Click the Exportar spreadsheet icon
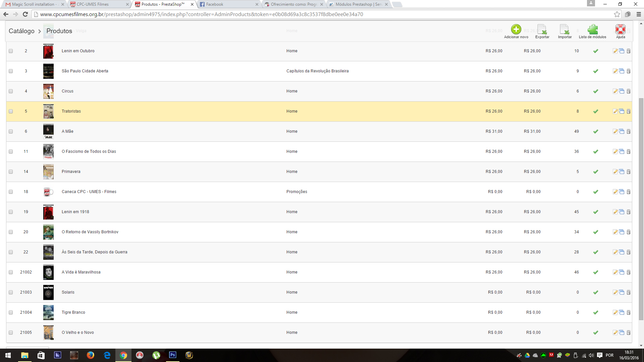The image size is (644, 362). (x=542, y=29)
